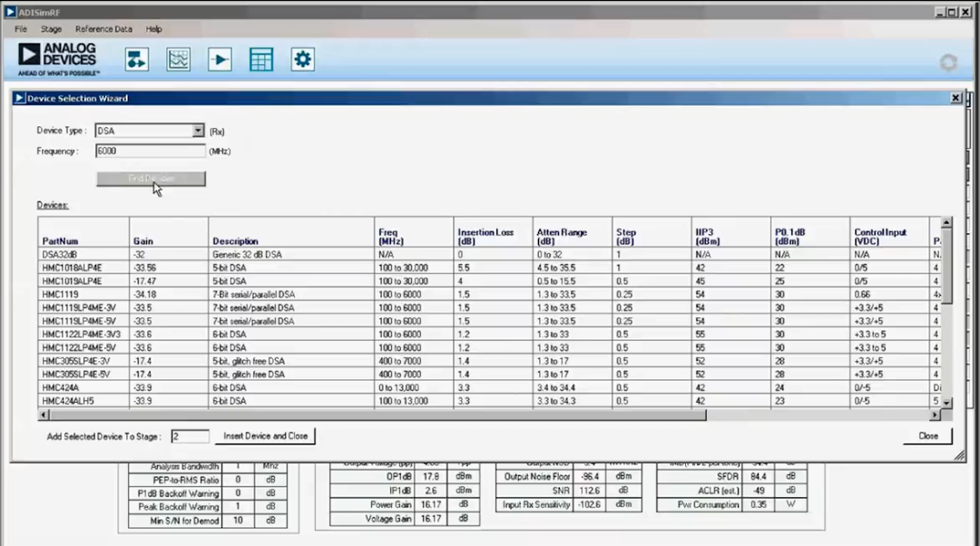The width and height of the screenshot is (980, 546).
Task: Click the SNR value 112.6 in main window
Action: click(589, 491)
